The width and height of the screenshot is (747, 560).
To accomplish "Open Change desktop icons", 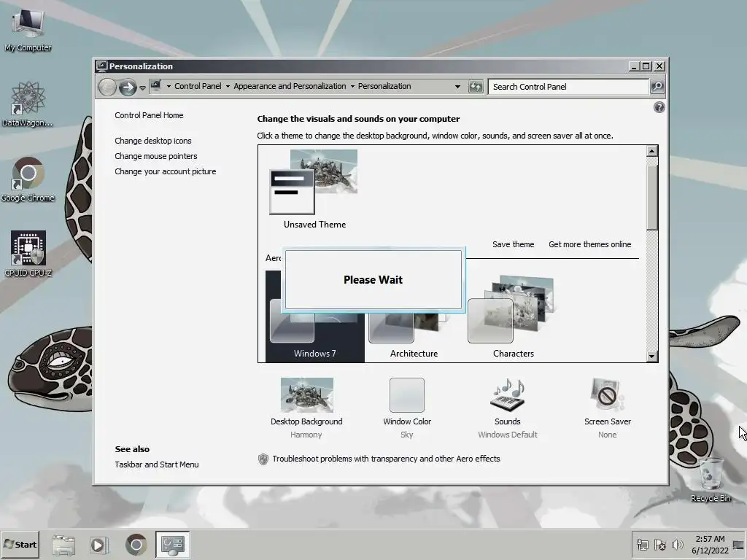I will [153, 141].
